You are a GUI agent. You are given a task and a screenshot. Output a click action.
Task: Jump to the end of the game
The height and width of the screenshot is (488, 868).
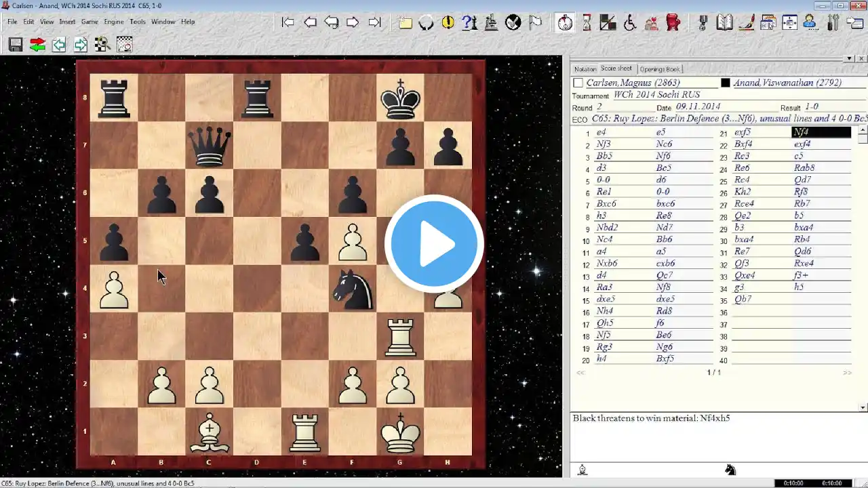tap(374, 22)
